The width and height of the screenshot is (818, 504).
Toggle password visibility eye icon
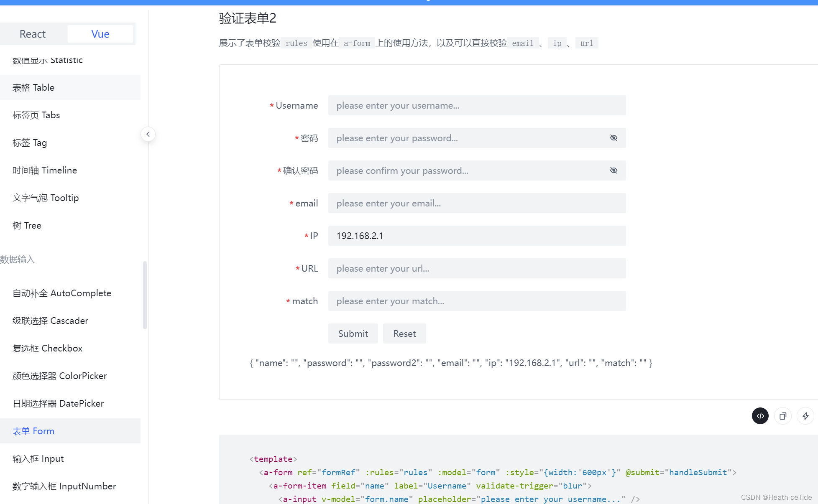(x=613, y=138)
